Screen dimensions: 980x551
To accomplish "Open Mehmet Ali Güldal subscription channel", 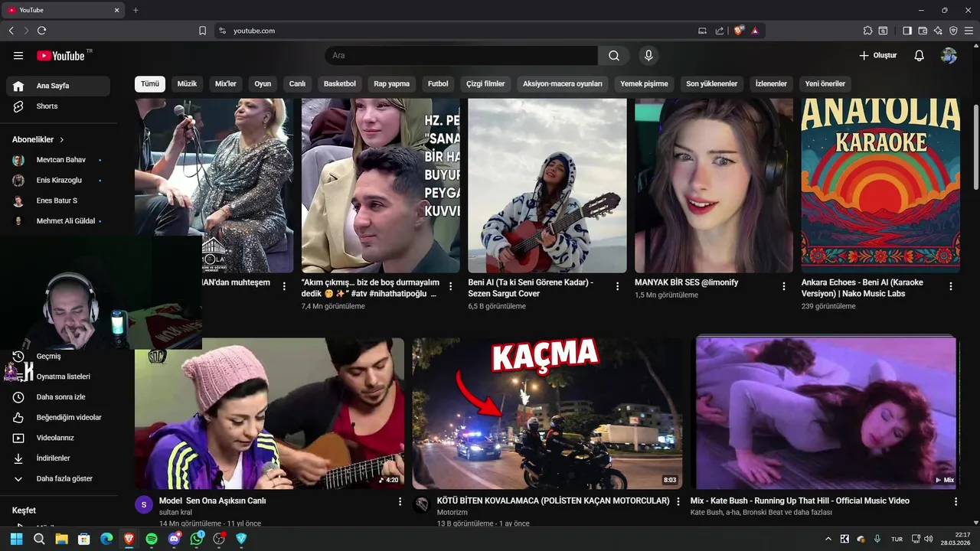I will [x=58, y=221].
